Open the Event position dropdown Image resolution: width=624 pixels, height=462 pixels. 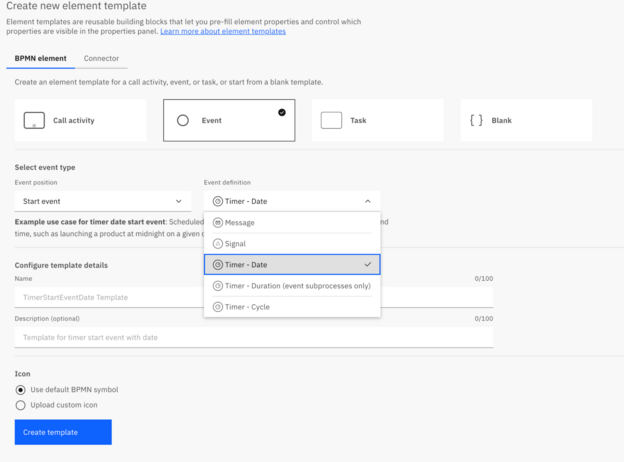(x=102, y=201)
